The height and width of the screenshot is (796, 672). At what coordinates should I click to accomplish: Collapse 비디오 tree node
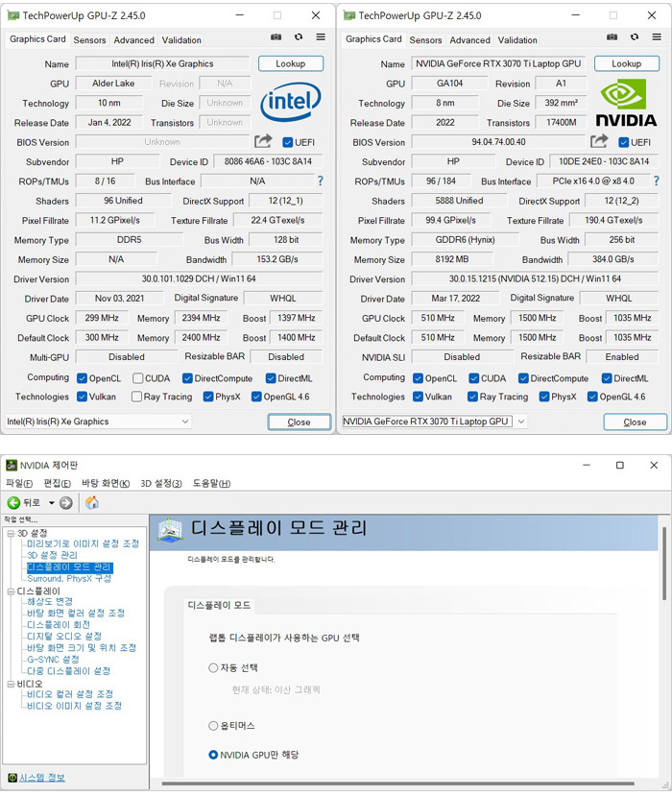pos(11,684)
